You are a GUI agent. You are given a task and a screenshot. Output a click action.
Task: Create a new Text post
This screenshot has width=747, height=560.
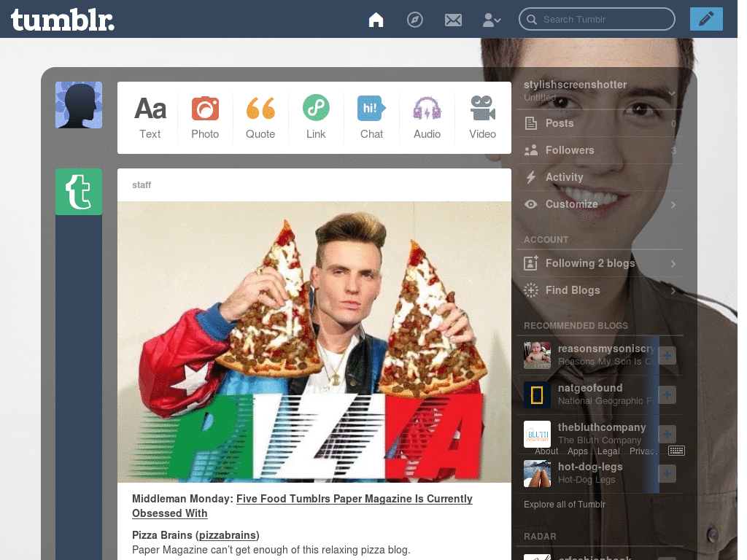(x=150, y=117)
